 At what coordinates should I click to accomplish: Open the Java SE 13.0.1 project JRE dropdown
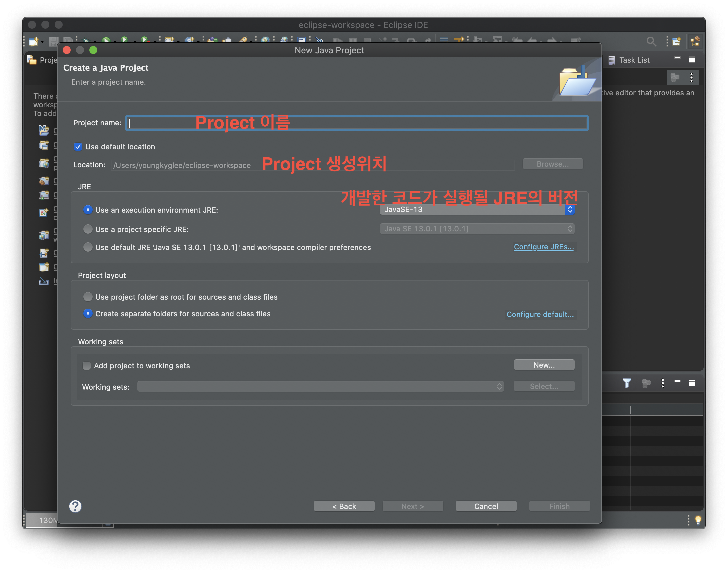pyautogui.click(x=477, y=229)
